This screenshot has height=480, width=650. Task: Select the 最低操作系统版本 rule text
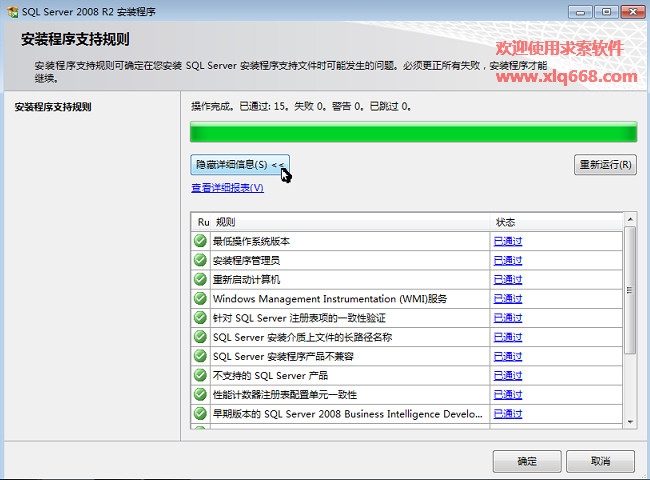[251, 241]
